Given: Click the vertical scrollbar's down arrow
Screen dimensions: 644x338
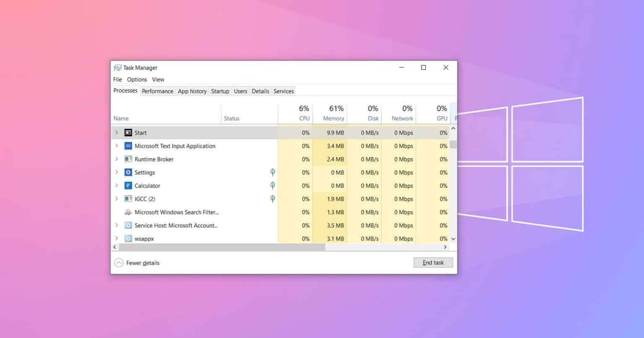Looking at the screenshot, I should point(453,239).
